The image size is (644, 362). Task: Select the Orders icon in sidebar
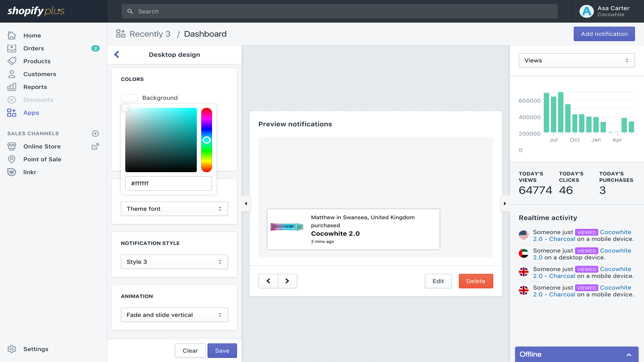pyautogui.click(x=12, y=48)
